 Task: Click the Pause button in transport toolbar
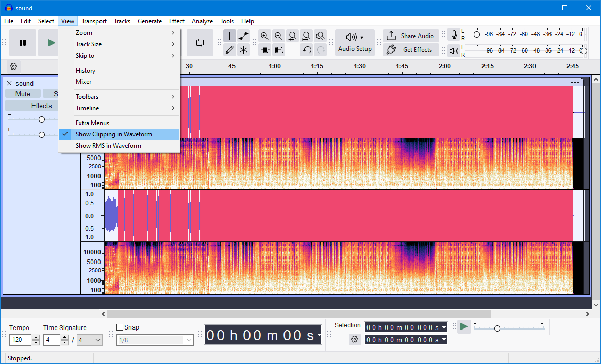[23, 43]
